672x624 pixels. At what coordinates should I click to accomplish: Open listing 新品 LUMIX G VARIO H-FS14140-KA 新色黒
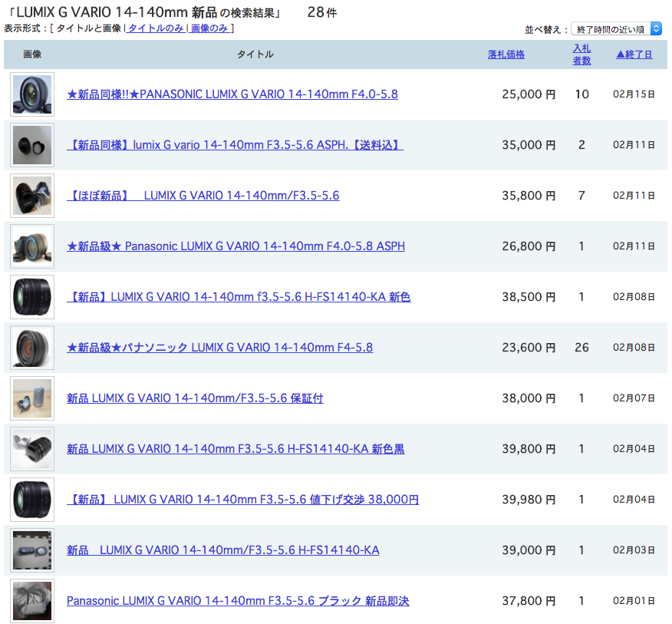tap(236, 448)
